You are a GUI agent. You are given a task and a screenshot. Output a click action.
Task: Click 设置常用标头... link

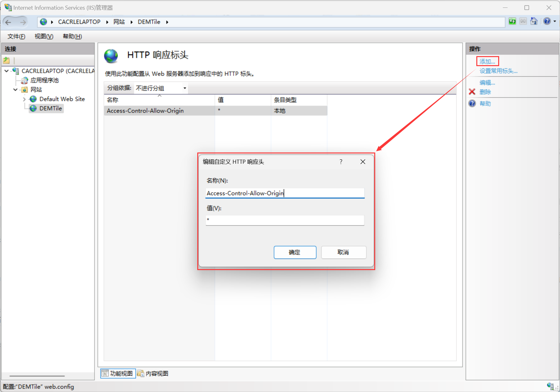click(499, 71)
